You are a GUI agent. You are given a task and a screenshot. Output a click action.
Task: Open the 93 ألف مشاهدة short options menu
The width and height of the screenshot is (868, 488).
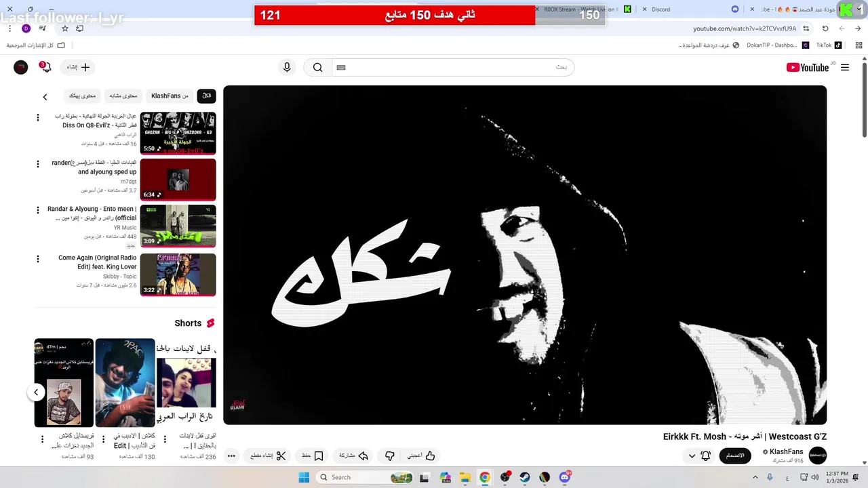[x=42, y=439]
